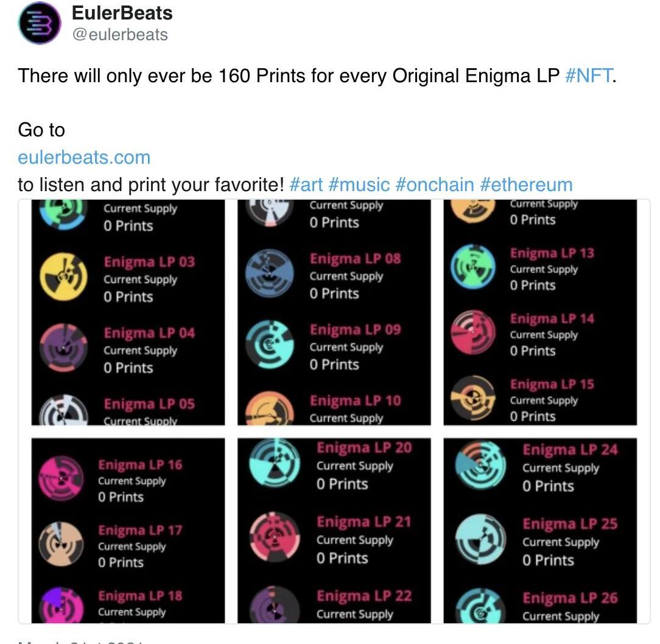Click the pink Enigma LP 16 disc icon

click(62, 479)
